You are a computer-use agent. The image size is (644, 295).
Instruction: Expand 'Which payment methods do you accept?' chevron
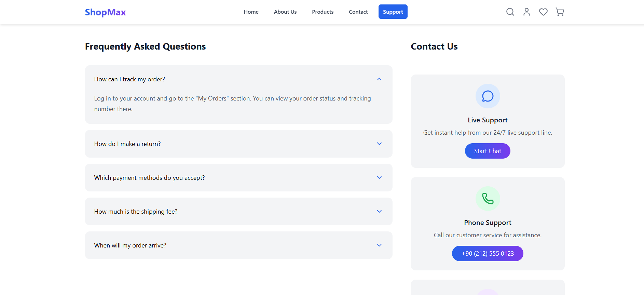pos(379,177)
